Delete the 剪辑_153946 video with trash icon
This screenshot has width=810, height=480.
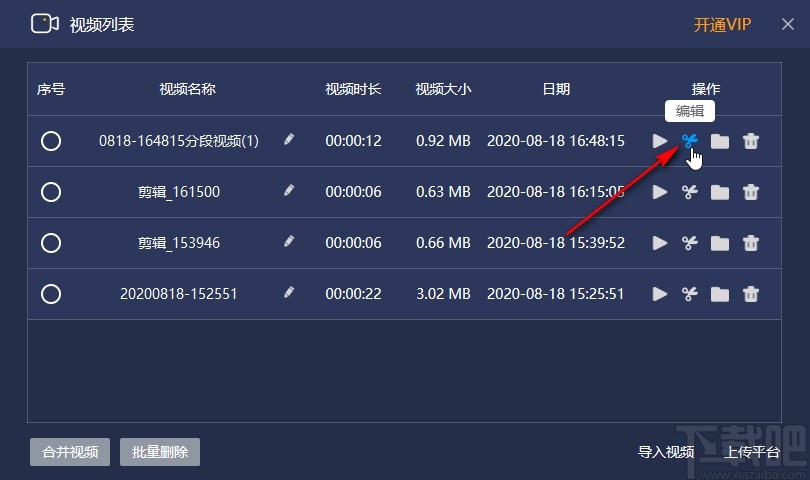751,243
